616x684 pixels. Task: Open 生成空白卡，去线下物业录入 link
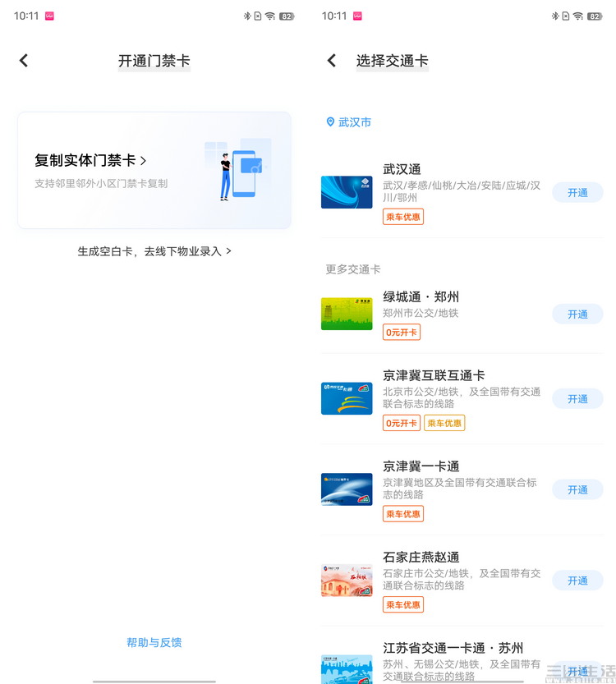154,251
